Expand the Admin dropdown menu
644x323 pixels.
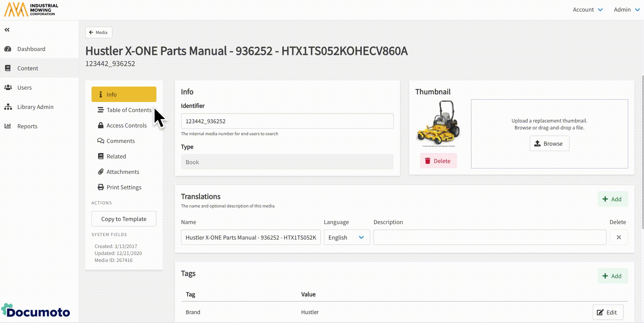627,10
